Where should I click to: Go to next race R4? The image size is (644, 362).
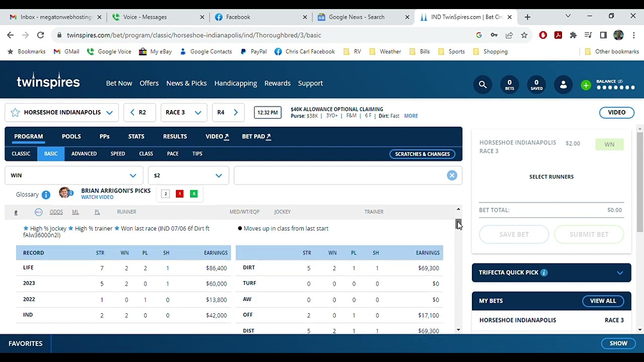[228, 112]
